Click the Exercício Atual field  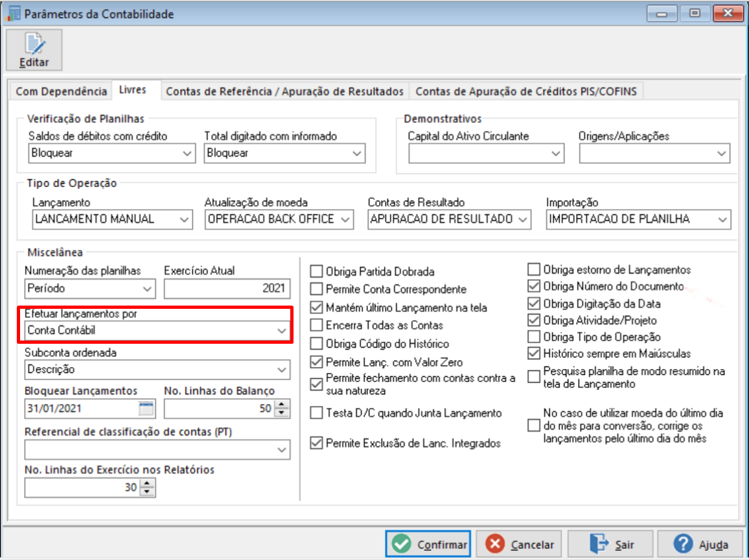coord(227,289)
